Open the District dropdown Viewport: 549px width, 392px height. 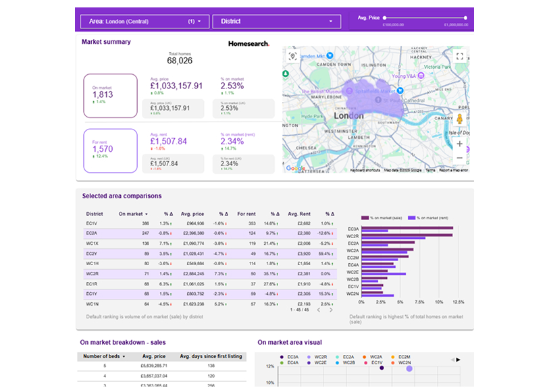point(277,21)
